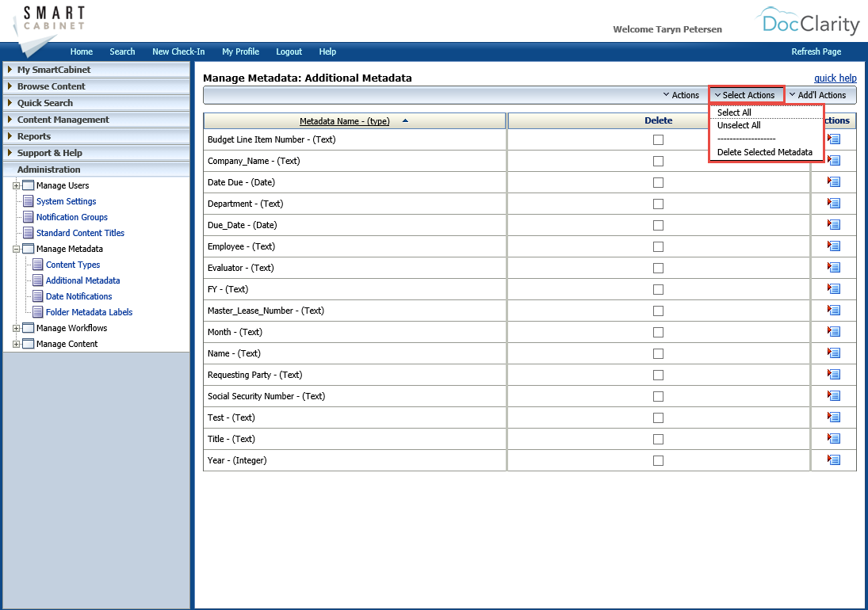Select Folder Metadata Labels
Image resolution: width=868 pixels, height=610 pixels.
[88, 312]
